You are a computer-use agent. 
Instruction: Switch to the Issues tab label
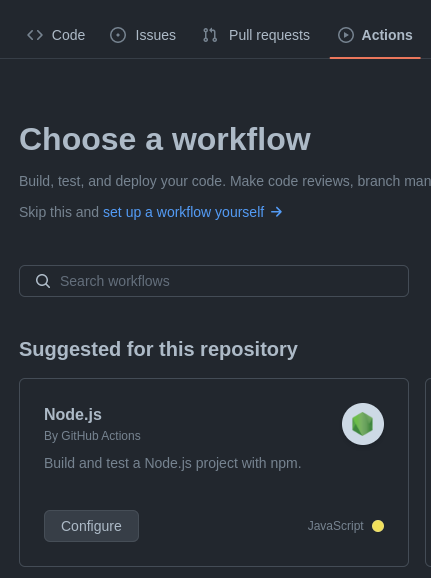click(x=156, y=35)
